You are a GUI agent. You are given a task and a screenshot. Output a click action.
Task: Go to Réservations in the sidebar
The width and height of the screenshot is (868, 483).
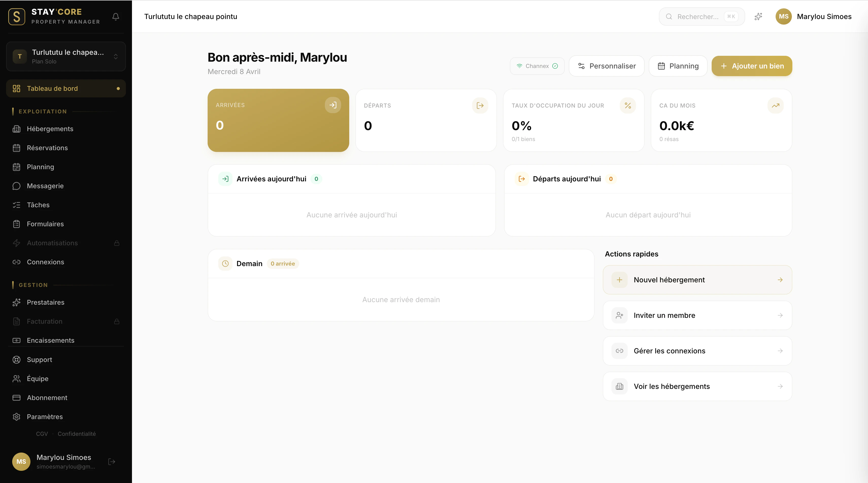pos(47,148)
